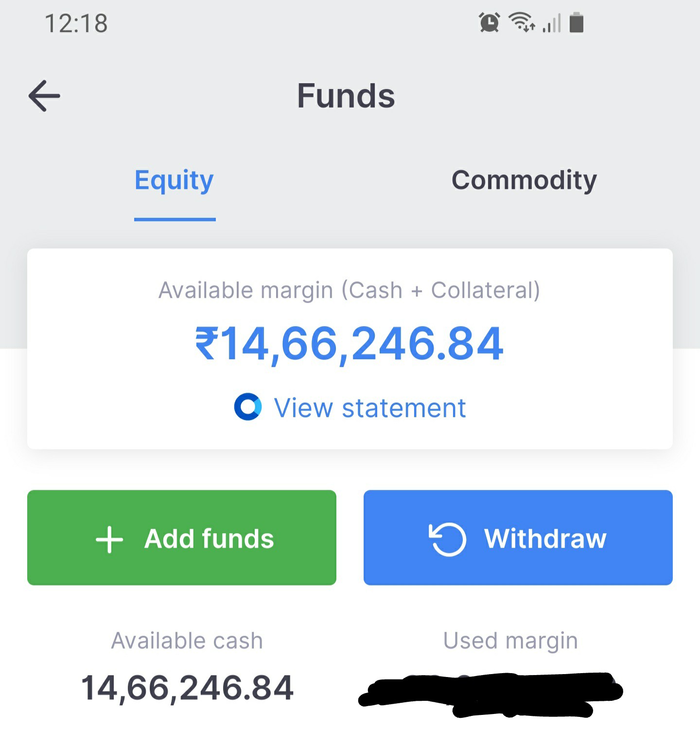Tap the plus icon on Add funds

click(x=109, y=539)
